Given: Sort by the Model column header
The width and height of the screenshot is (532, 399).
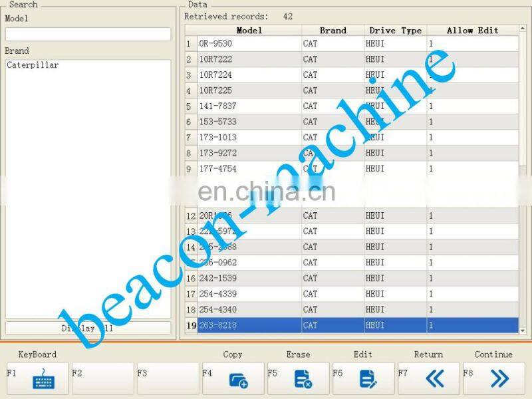Looking at the screenshot, I should coord(249,31).
